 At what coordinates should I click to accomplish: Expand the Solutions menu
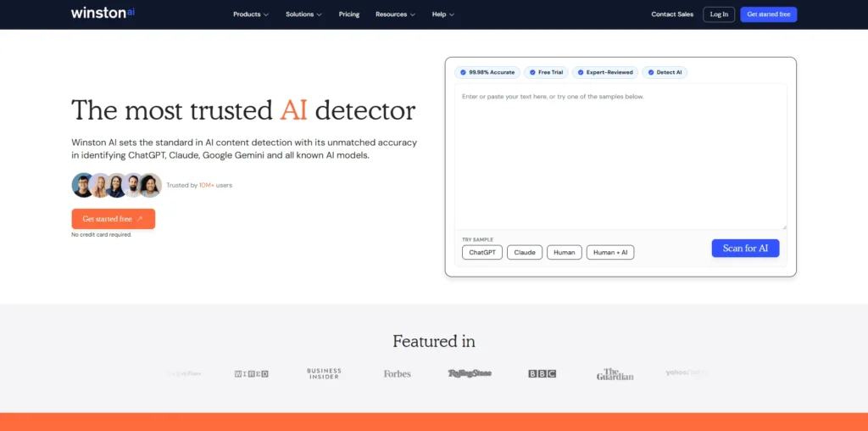[x=304, y=14]
